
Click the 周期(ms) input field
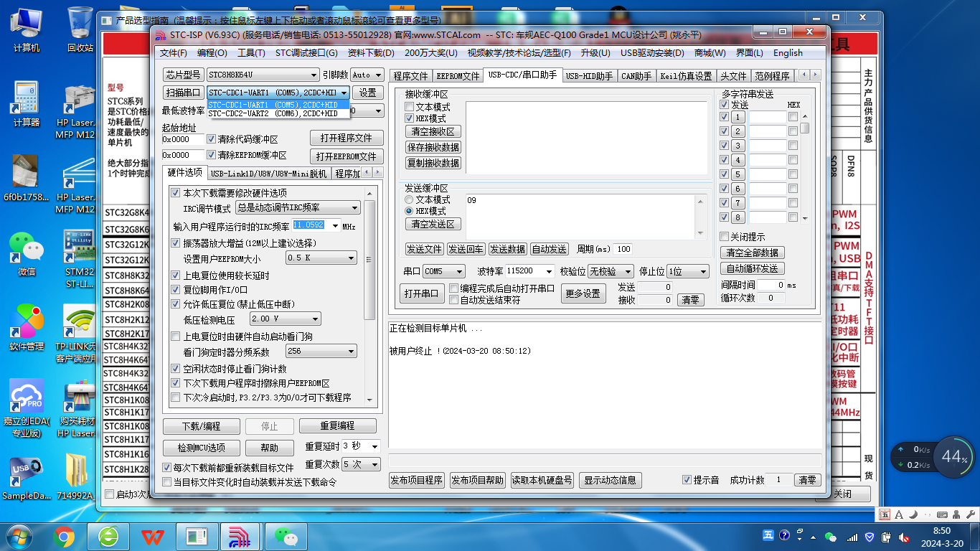(622, 249)
